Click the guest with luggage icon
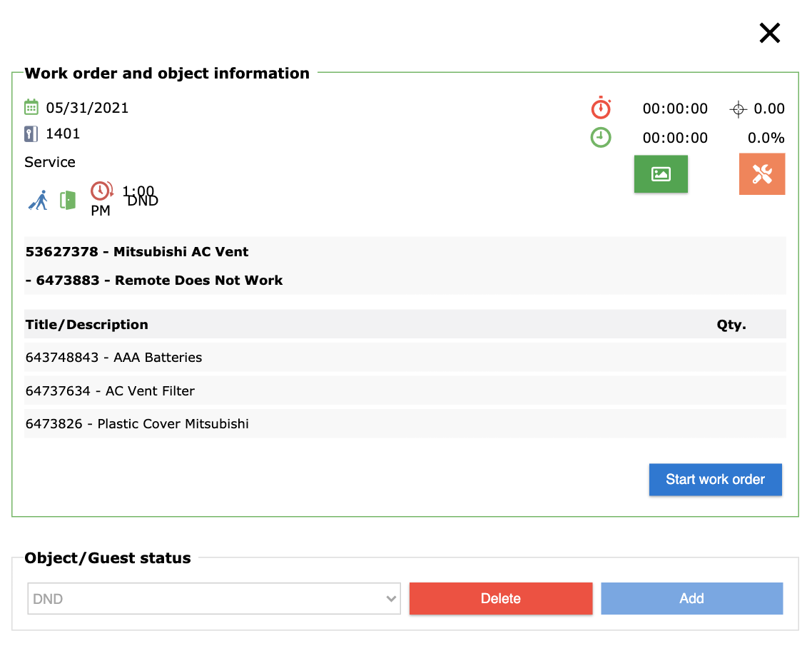This screenshot has width=812, height=661. (x=39, y=200)
